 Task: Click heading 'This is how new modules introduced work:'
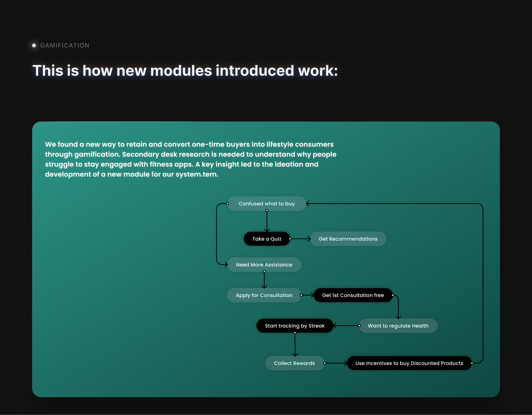pos(185,71)
